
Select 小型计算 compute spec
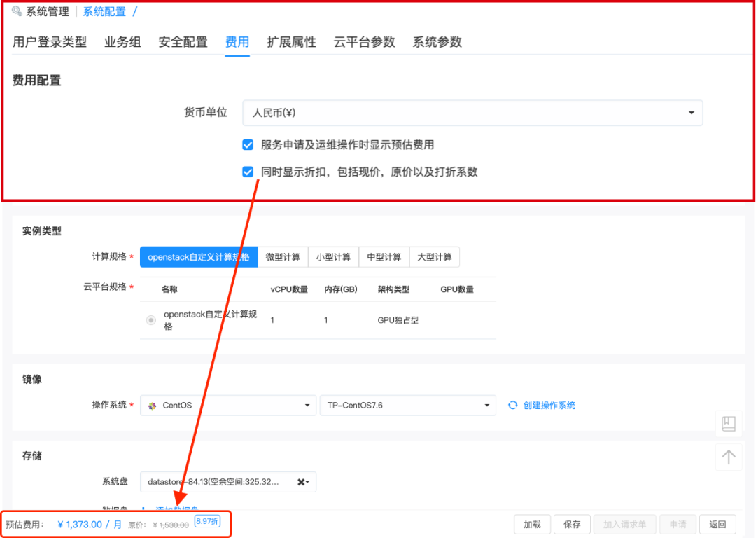tap(334, 257)
